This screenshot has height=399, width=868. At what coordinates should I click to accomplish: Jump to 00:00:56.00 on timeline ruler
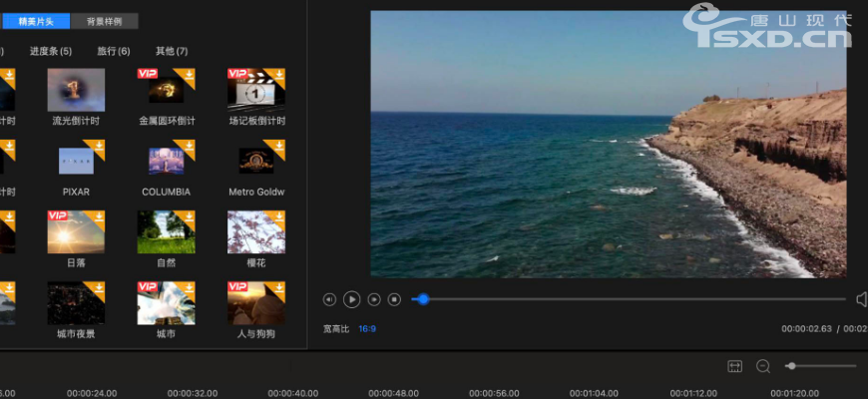pyautogui.click(x=494, y=393)
